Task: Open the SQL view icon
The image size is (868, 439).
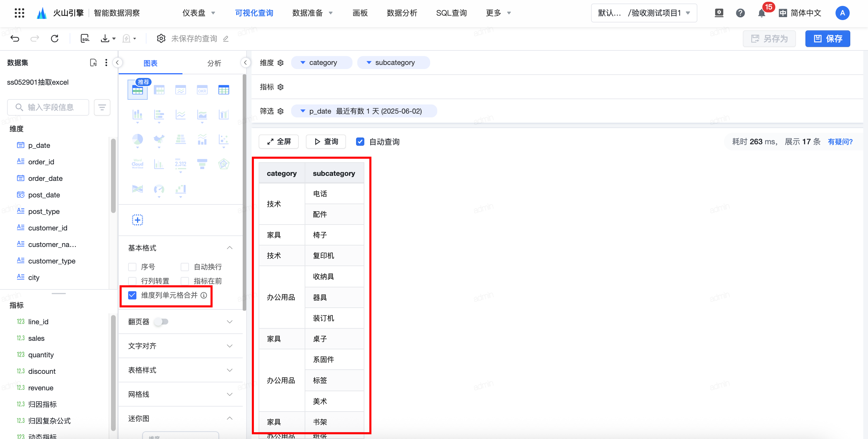Action: click(x=85, y=39)
